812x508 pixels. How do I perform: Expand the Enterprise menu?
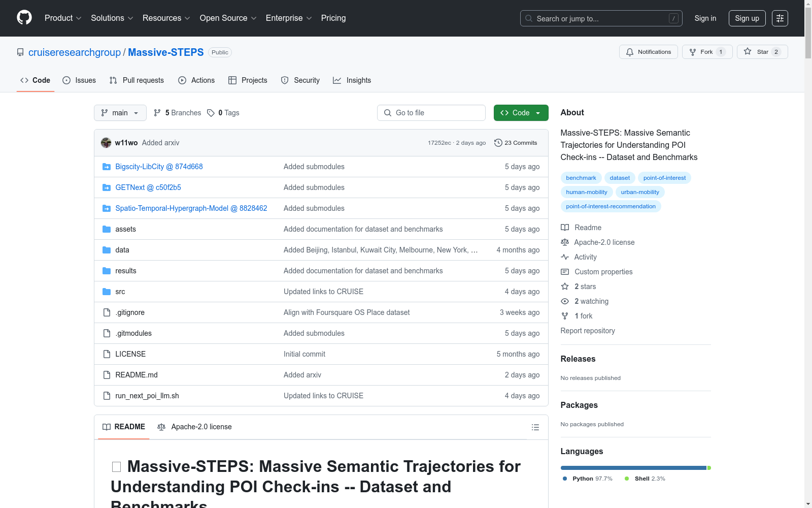coord(289,18)
